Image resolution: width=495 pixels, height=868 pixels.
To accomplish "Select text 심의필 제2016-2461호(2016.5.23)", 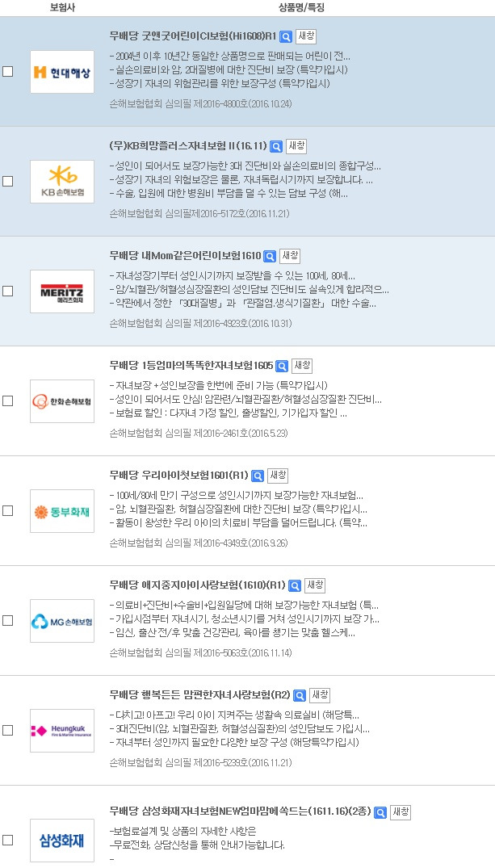I will pyautogui.click(x=226, y=433).
